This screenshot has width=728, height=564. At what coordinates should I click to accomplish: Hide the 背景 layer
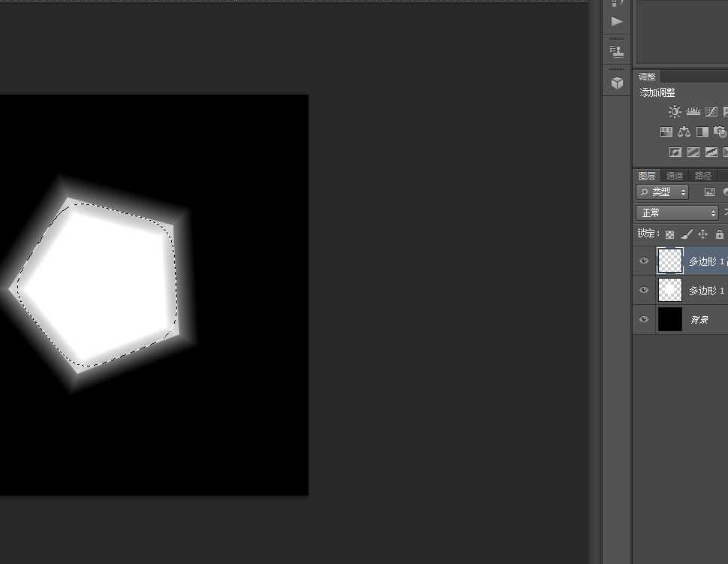pos(644,319)
